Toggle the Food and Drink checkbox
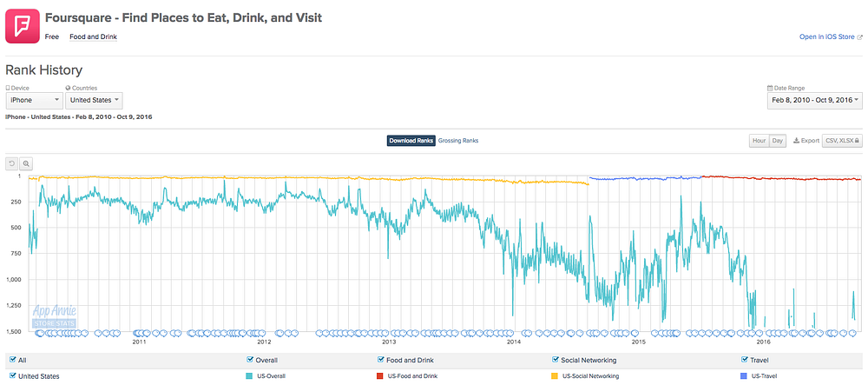 381,360
